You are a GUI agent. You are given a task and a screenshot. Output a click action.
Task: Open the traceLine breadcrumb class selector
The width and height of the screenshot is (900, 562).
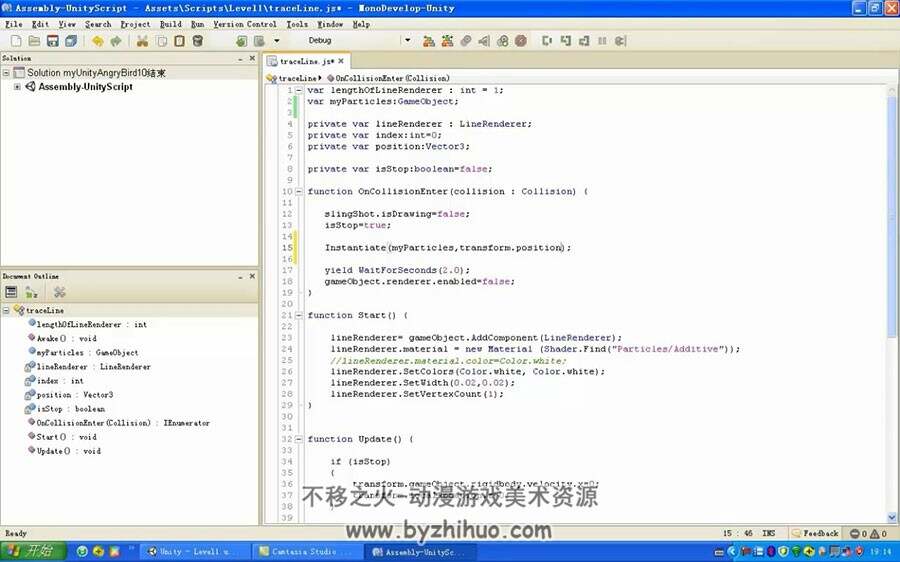(x=294, y=78)
